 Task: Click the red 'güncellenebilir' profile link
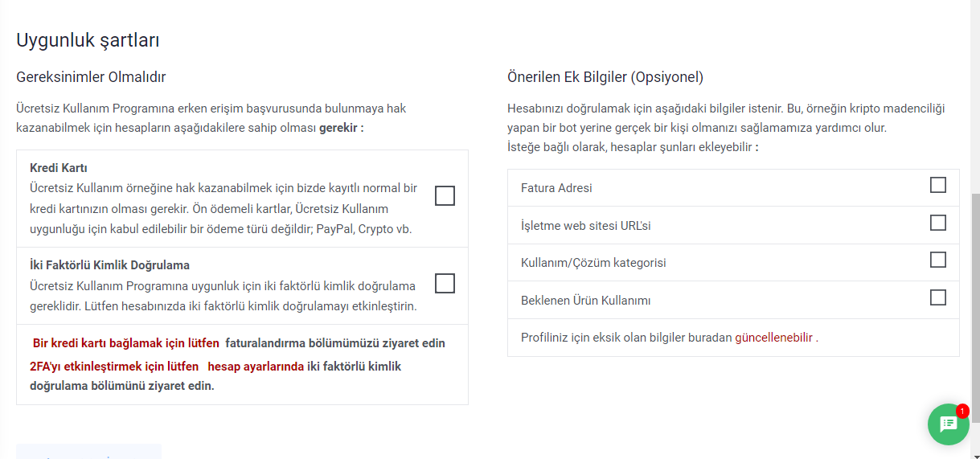[774, 338]
